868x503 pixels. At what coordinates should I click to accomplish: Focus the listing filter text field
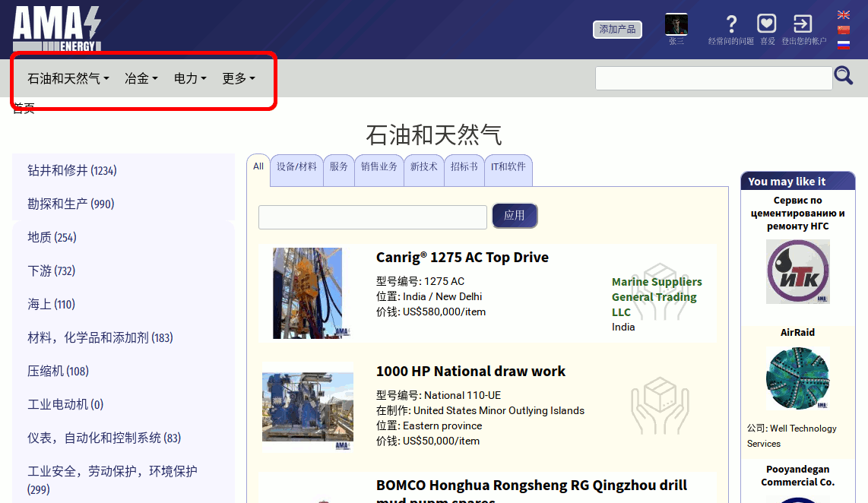(372, 217)
